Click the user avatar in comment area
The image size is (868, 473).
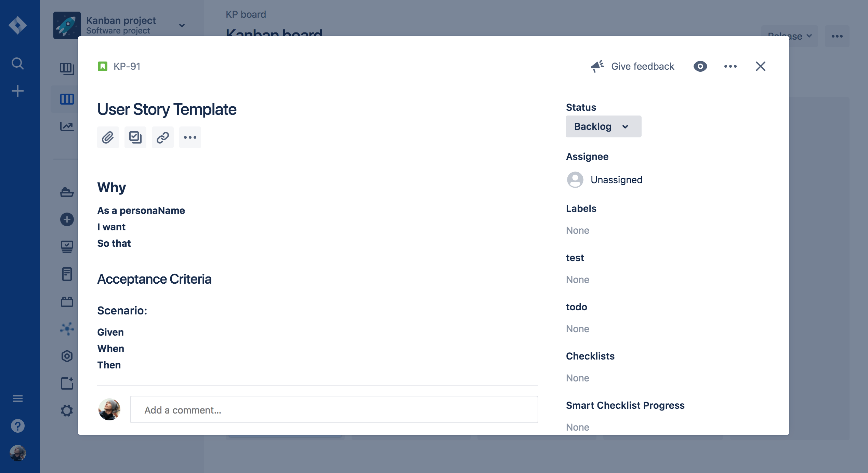click(109, 409)
